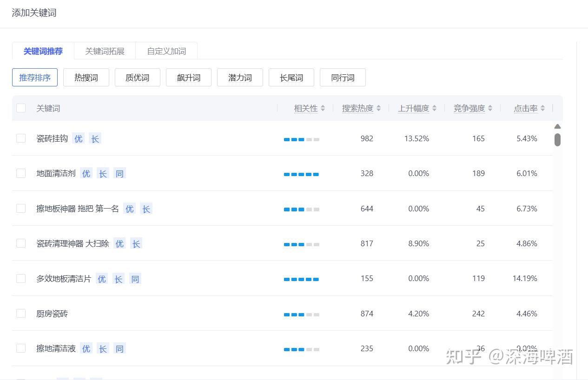Filter keywords by 长尾词
The height and width of the screenshot is (380, 588).
[291, 78]
